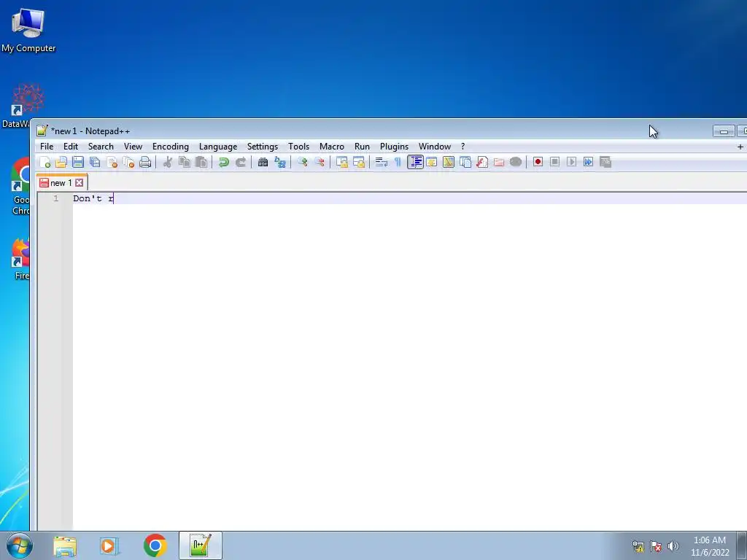Open the Define your language icon
Viewport: 747px width, 560px height.
click(x=432, y=162)
